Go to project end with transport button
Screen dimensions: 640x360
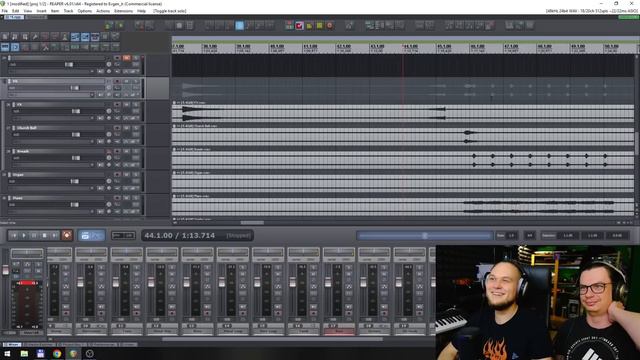coord(55,236)
